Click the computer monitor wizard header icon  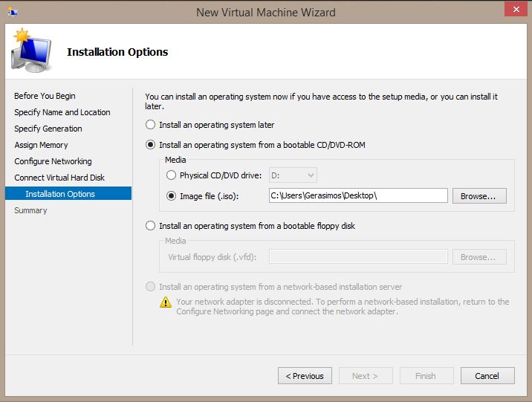pyautogui.click(x=31, y=51)
